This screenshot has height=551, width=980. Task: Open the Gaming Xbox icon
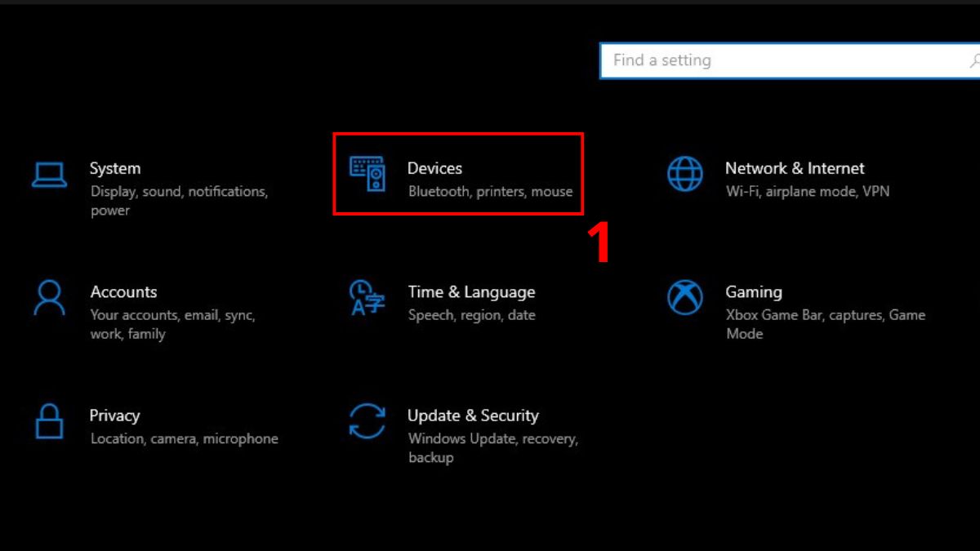[684, 298]
